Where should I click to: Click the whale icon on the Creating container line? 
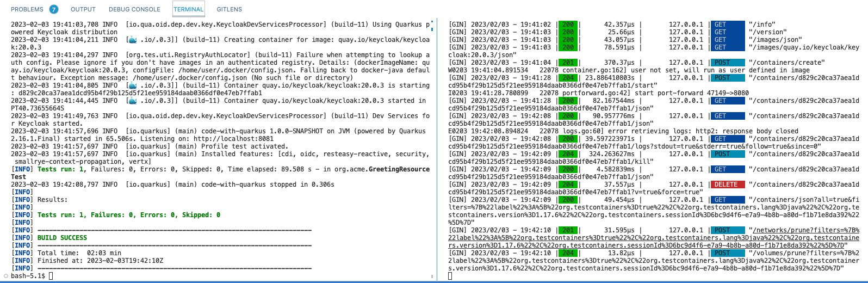point(133,40)
